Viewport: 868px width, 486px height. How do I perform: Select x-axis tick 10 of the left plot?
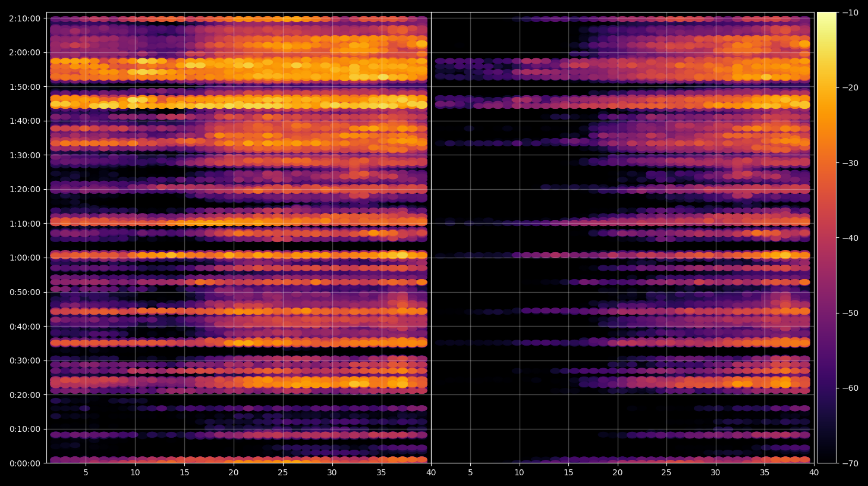[135, 473]
